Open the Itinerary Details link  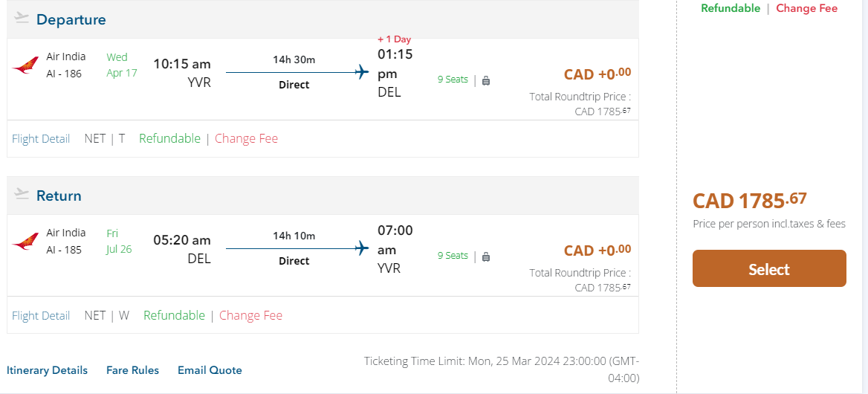click(x=47, y=370)
